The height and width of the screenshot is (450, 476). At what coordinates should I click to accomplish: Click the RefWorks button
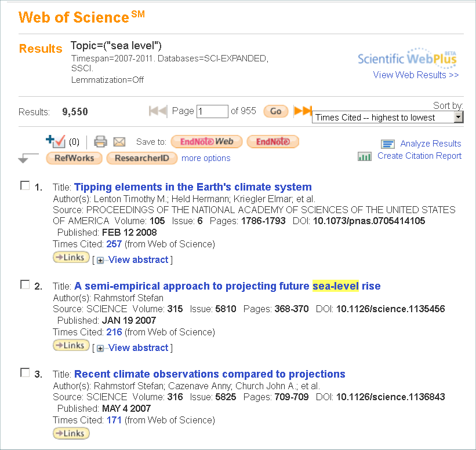click(x=74, y=158)
